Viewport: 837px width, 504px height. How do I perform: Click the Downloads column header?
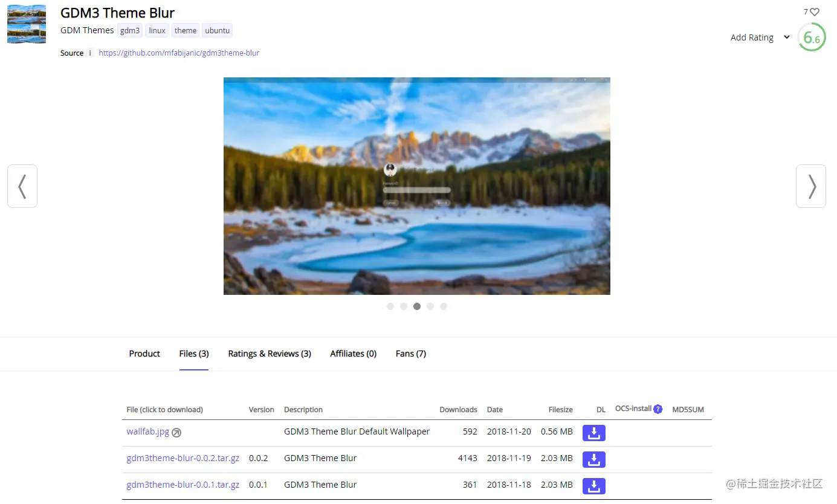[458, 410]
